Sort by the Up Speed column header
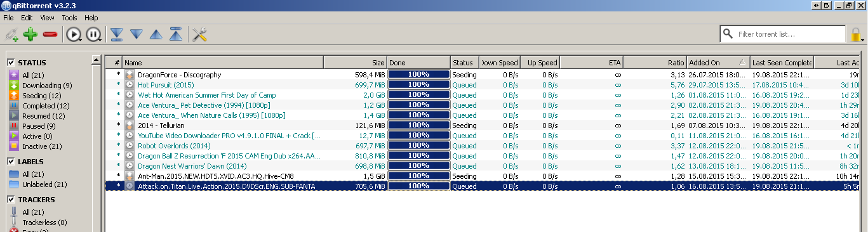Viewport: 868px width, 232px height. (x=540, y=63)
